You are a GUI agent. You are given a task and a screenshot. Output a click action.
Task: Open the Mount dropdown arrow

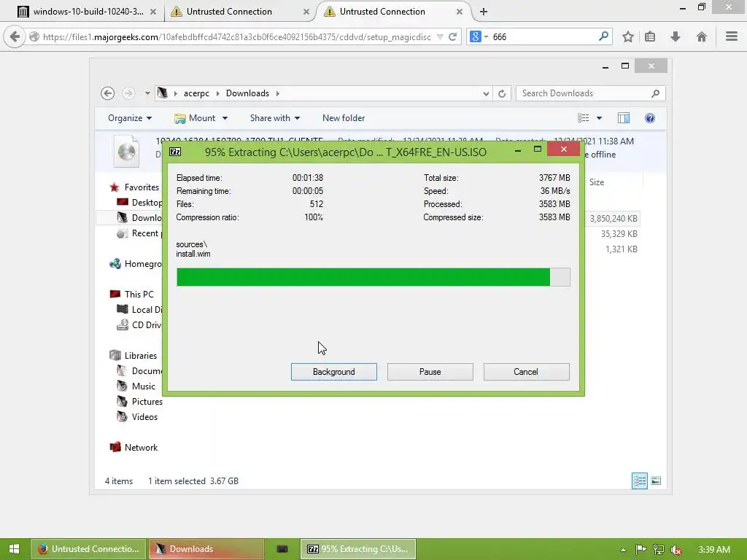tap(225, 118)
